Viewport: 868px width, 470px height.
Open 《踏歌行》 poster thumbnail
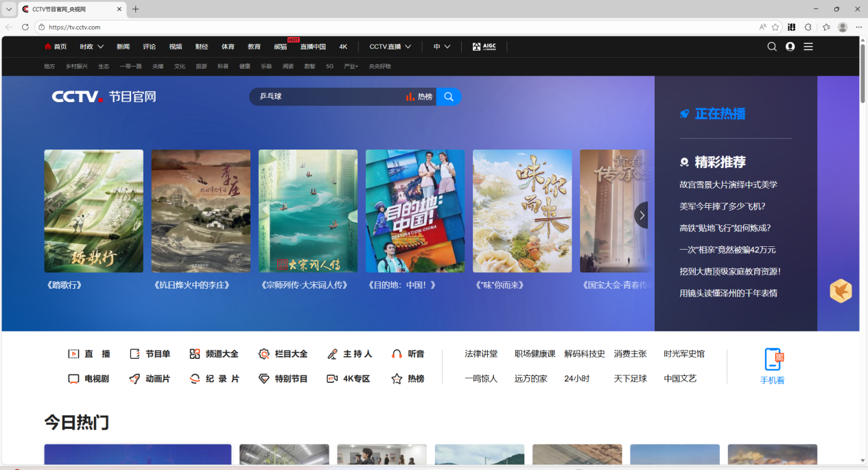(94, 211)
